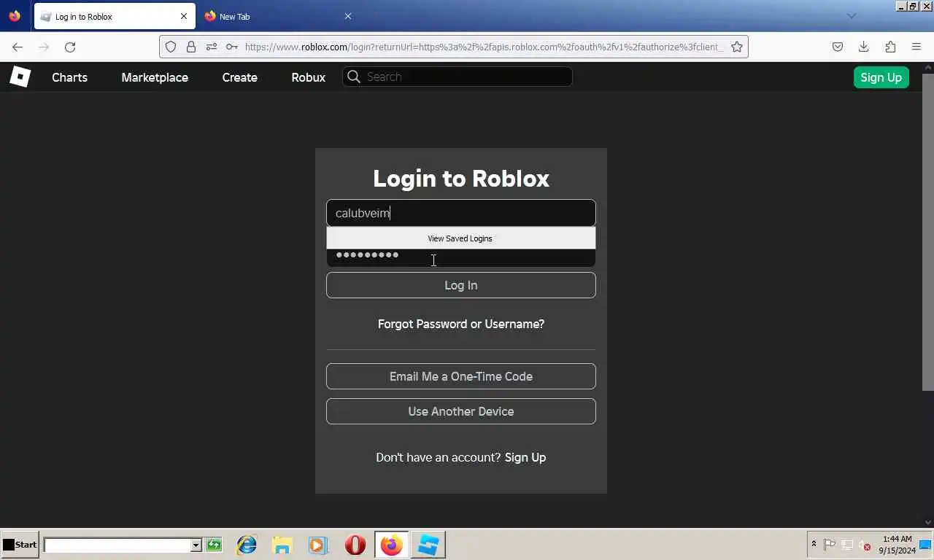
Task: Open the Firefox hamburger application menu
Action: coord(916,47)
